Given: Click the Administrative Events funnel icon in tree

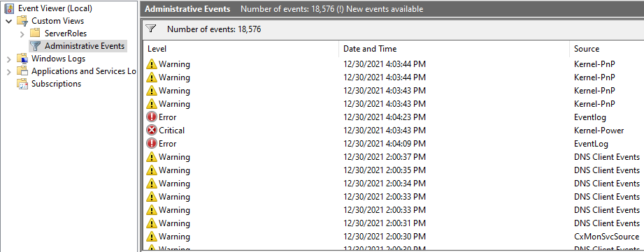Looking at the screenshot, I should click(x=36, y=46).
